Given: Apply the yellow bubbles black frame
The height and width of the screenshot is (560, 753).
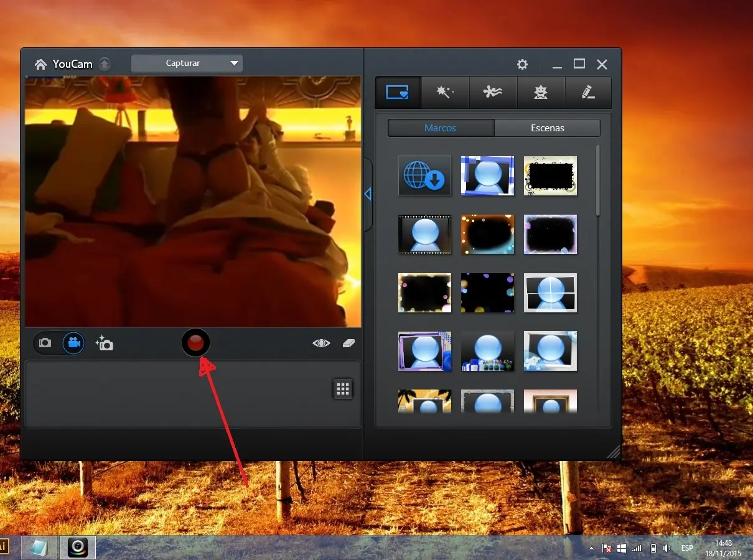Looking at the screenshot, I should [424, 292].
